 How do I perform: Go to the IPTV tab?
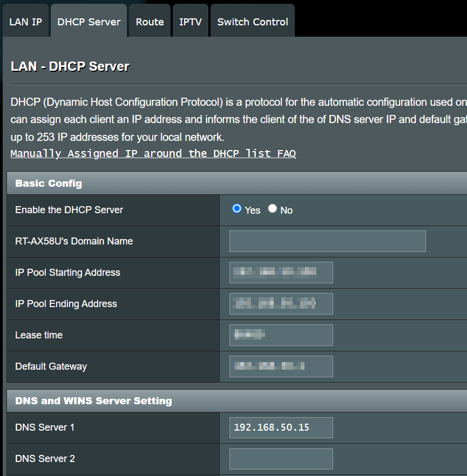pos(190,22)
